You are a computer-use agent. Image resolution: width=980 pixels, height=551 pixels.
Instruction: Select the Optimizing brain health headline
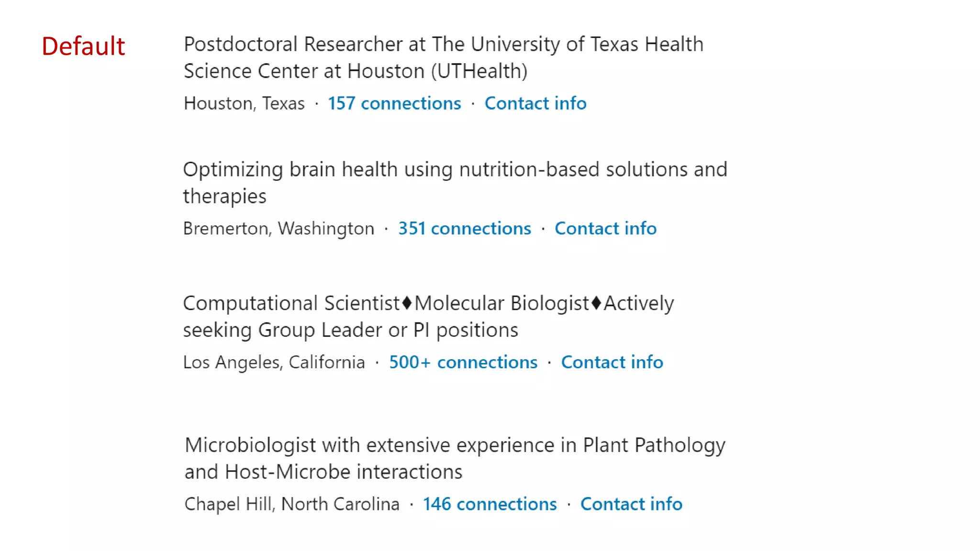coord(455,170)
